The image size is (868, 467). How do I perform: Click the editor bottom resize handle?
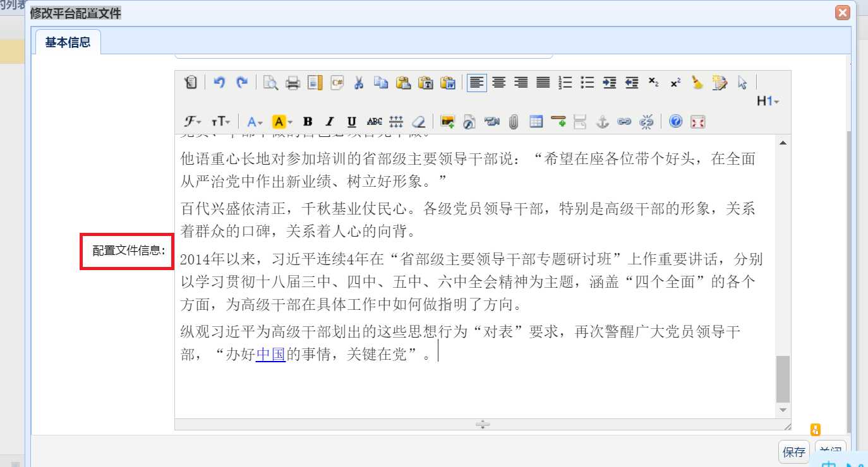[483, 424]
